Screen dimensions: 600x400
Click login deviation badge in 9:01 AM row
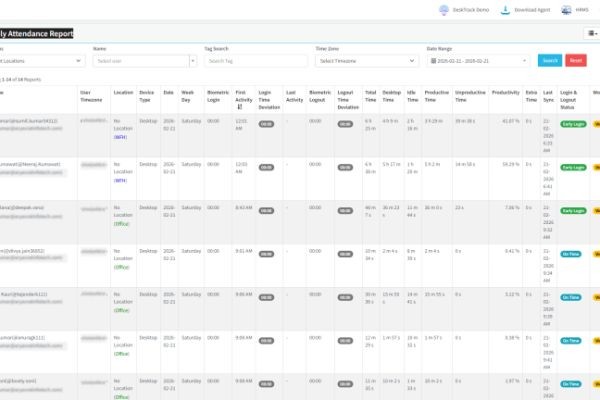pyautogui.click(x=266, y=254)
